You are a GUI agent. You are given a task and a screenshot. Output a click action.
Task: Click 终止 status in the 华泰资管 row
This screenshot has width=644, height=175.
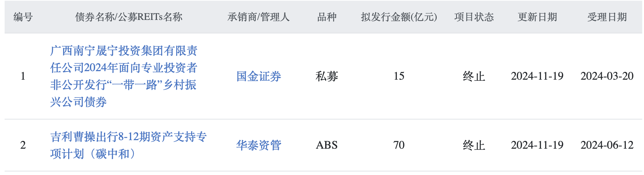click(x=474, y=145)
